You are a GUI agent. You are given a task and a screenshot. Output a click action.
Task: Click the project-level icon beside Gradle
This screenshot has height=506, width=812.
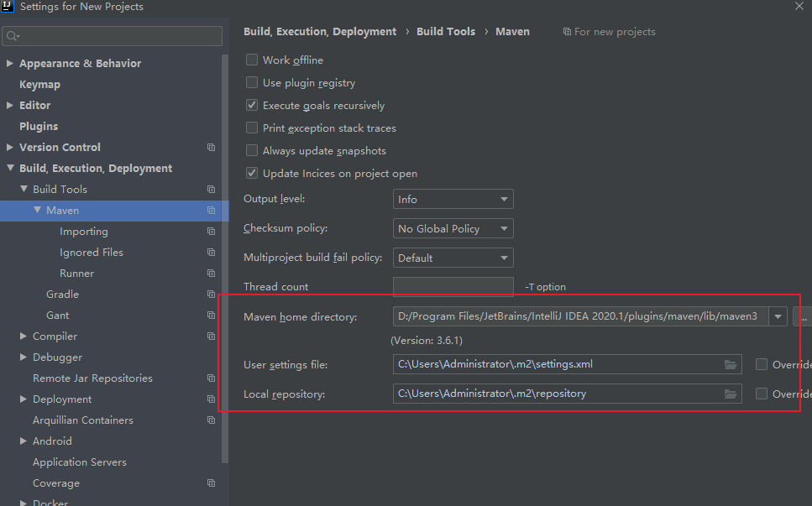pos(212,295)
